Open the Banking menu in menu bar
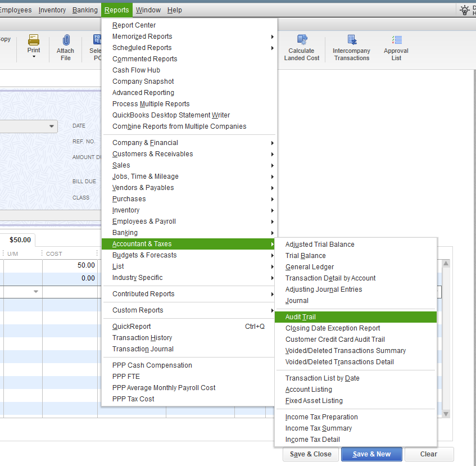 tap(85, 10)
